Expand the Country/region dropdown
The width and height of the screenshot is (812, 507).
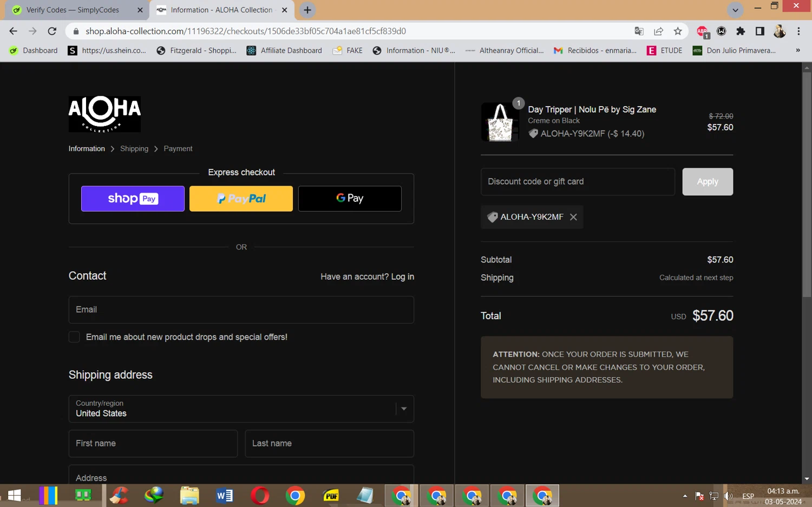point(241,409)
